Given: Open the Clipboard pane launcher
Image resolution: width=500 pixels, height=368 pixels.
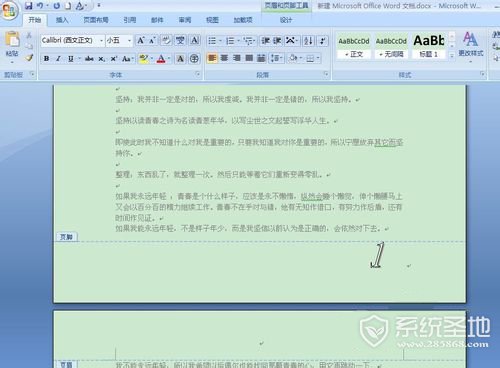Looking at the screenshot, I should pyautogui.click(x=32, y=74).
